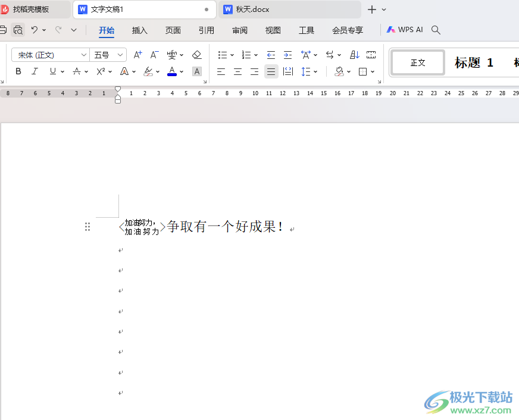This screenshot has height=420, width=519.
Task: Toggle justify alignment
Action: click(x=271, y=71)
